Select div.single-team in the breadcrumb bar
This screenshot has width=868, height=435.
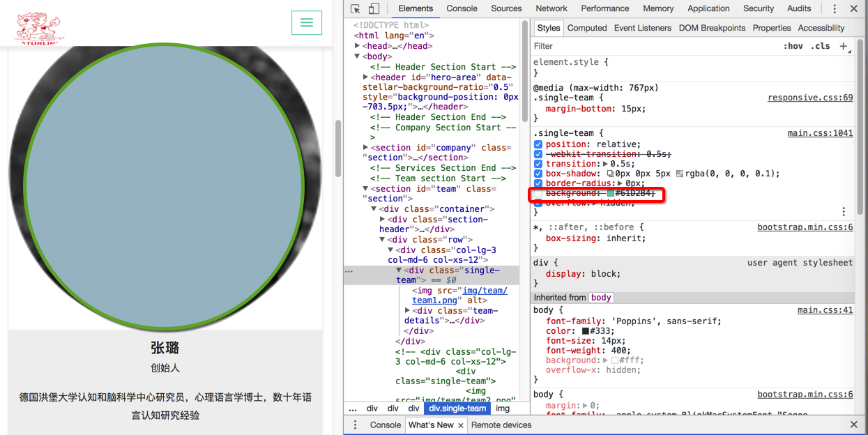tap(457, 409)
